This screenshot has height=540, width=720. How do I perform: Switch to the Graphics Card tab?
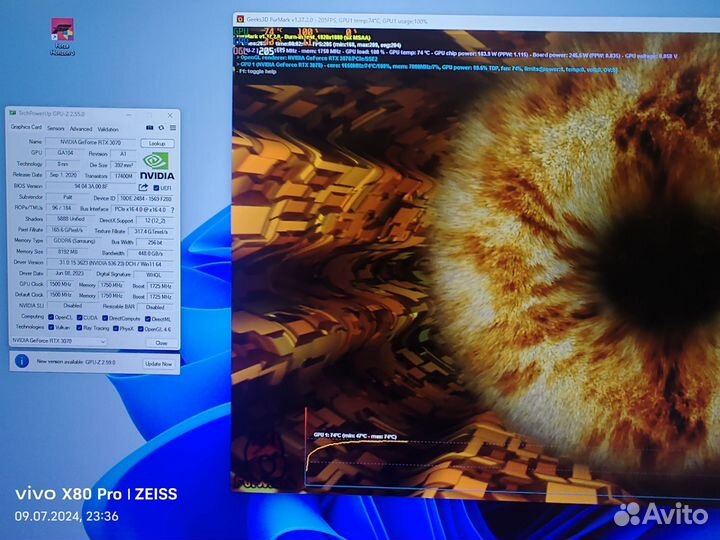pos(26,127)
